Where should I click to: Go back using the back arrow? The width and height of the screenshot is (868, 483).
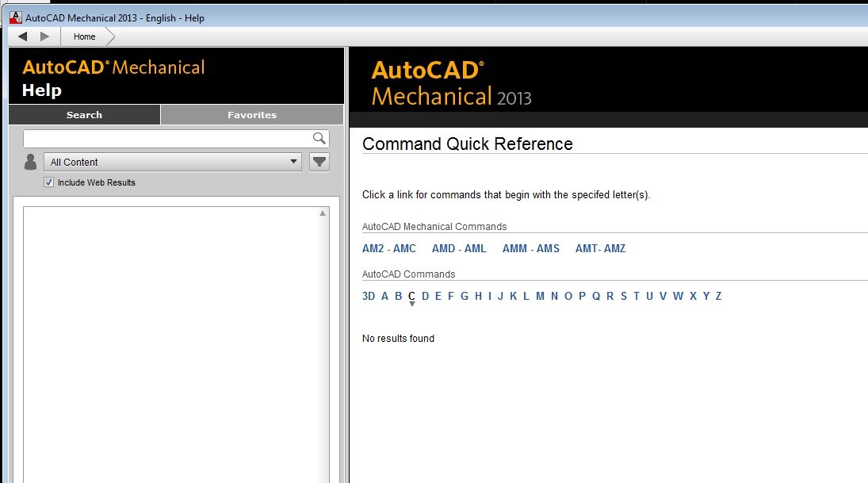(x=23, y=36)
